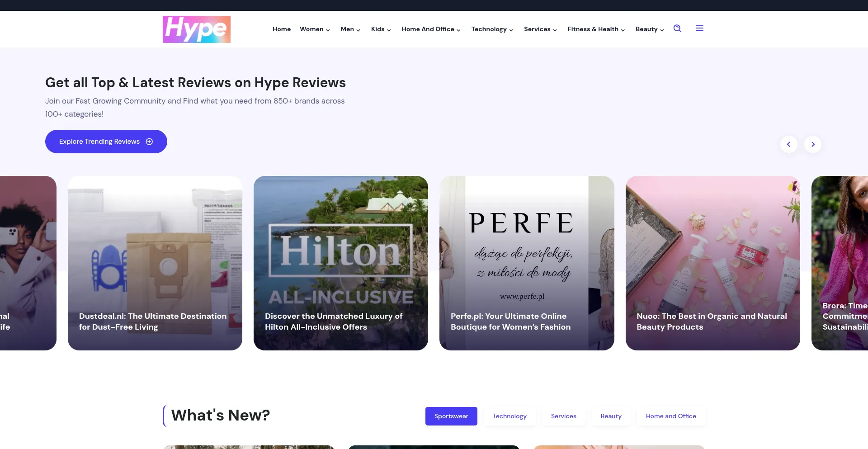Viewport: 868px width, 449px height.
Task: Expand the Services nav dropdown
Action: pos(541,29)
